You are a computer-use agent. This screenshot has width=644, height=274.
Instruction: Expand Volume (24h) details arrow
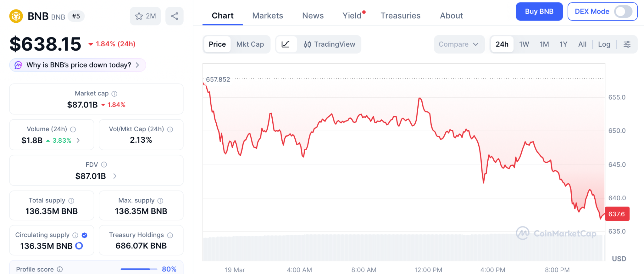click(x=78, y=140)
